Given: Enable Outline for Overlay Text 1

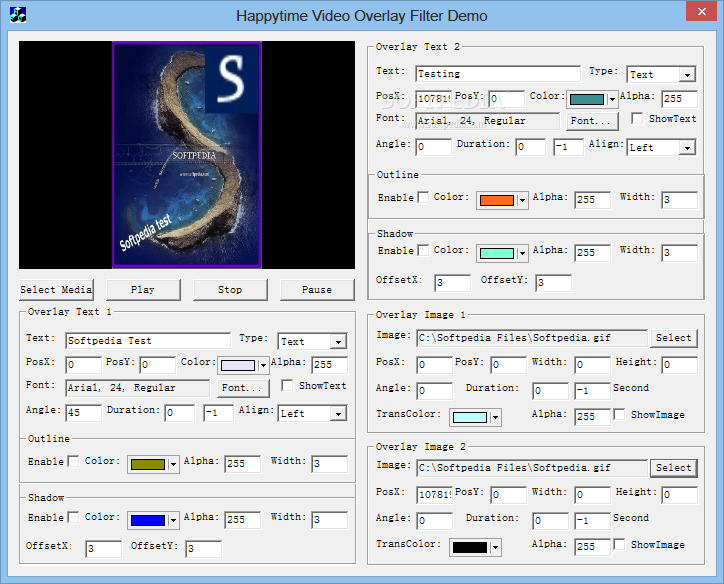Looking at the screenshot, I should point(73,461).
